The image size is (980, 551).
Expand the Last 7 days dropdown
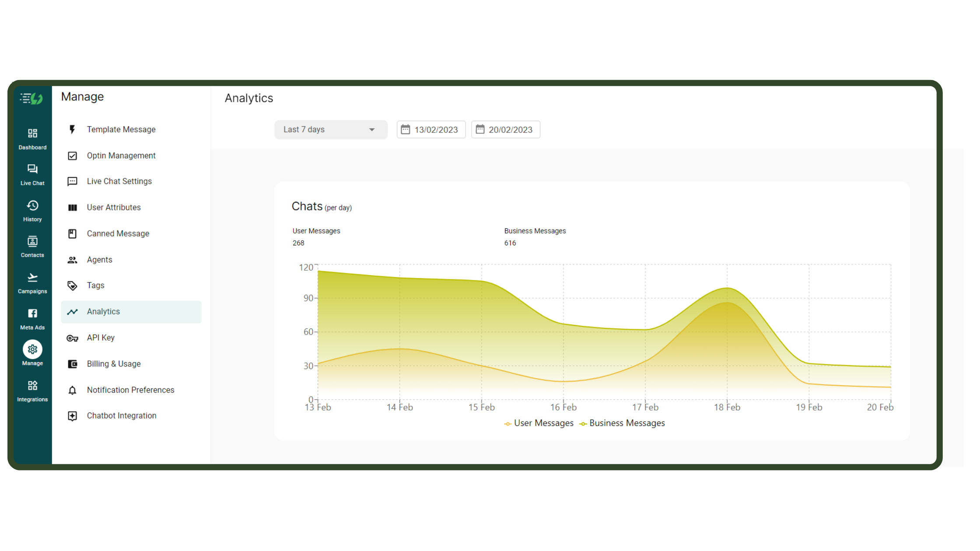331,130
